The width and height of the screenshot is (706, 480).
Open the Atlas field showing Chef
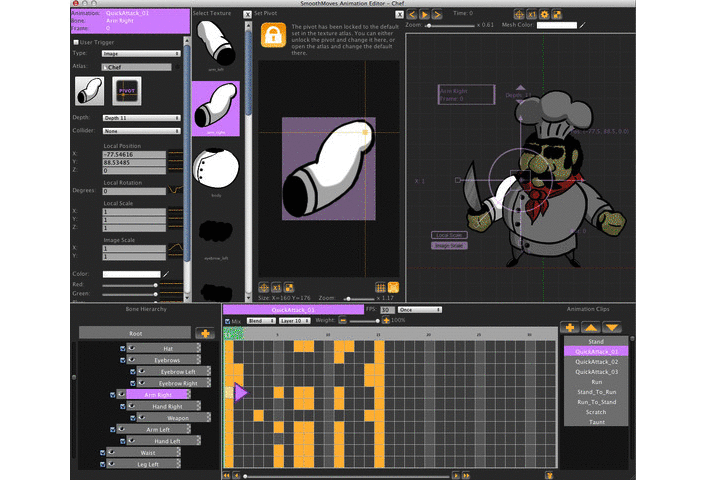[136, 67]
